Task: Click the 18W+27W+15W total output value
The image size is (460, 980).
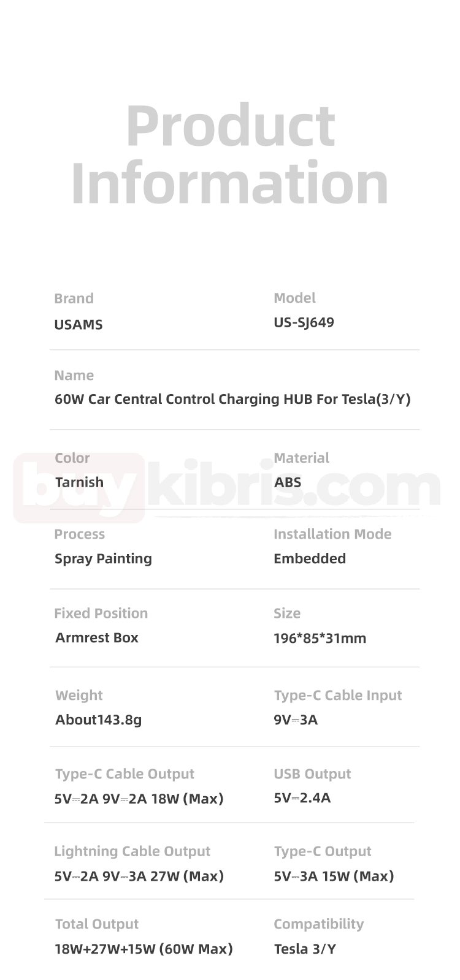Action: pos(144,949)
